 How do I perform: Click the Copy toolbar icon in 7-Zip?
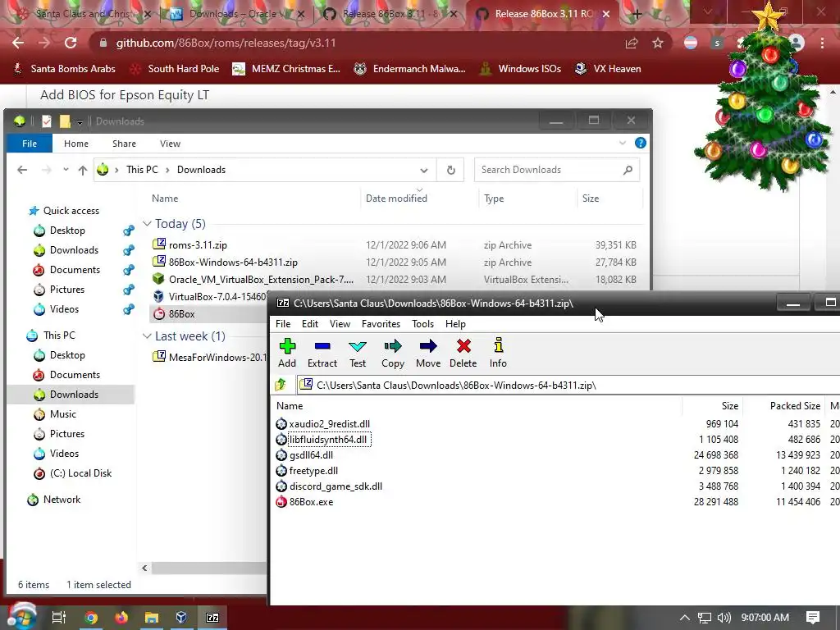393,353
